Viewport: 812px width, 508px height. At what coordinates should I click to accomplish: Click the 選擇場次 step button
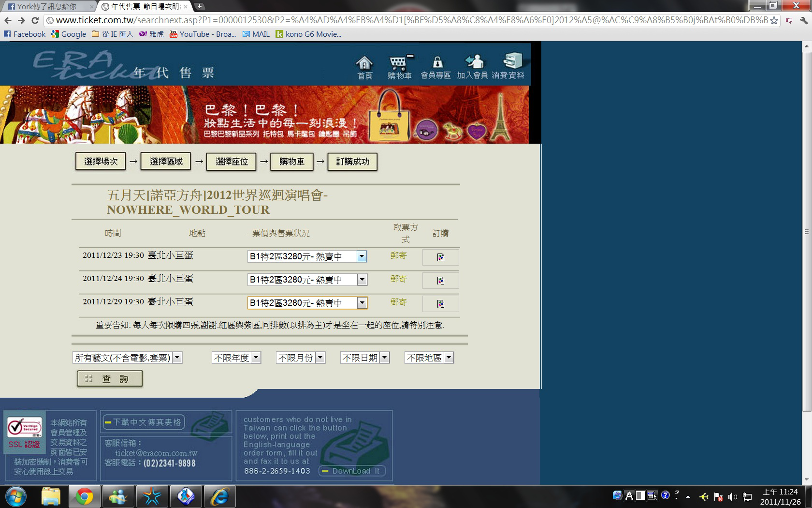click(x=101, y=162)
